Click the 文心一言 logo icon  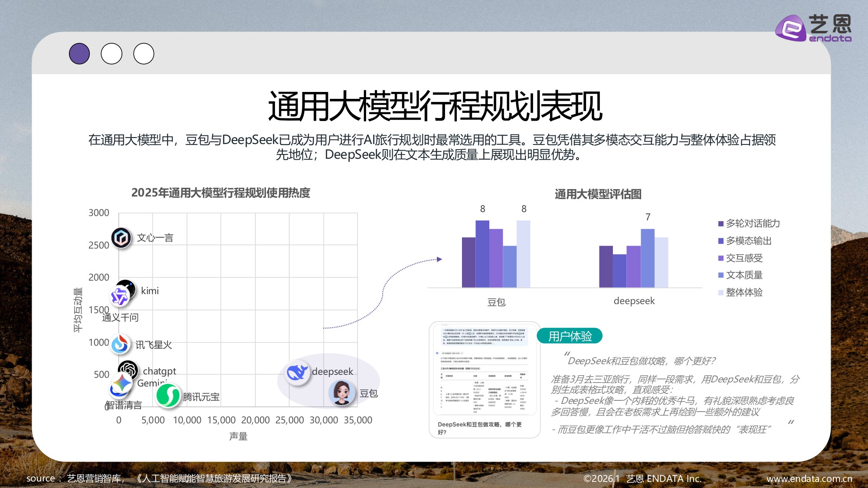(121, 237)
